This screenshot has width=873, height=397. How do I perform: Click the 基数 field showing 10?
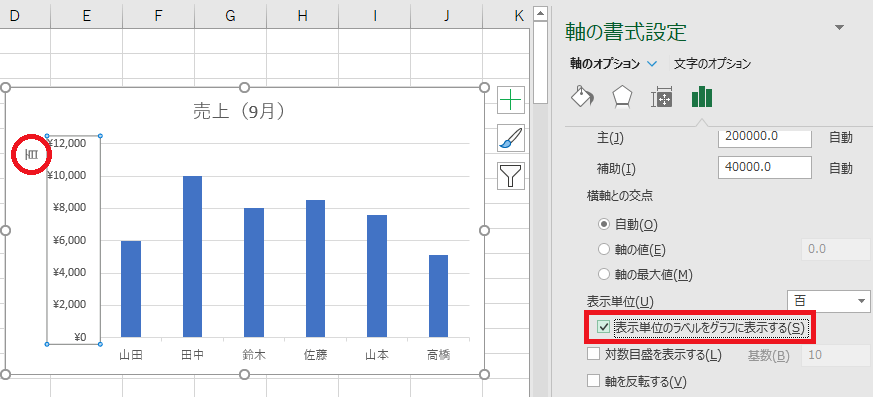click(835, 355)
